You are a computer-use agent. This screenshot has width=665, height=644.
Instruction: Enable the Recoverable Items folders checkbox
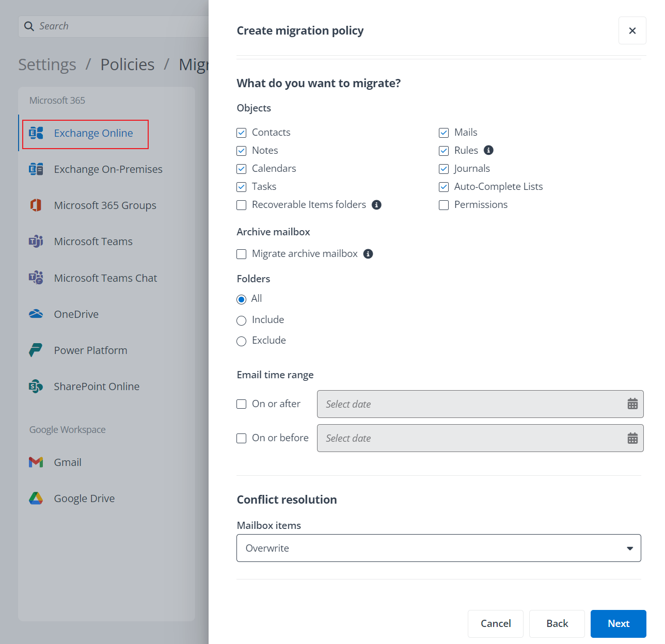point(241,205)
